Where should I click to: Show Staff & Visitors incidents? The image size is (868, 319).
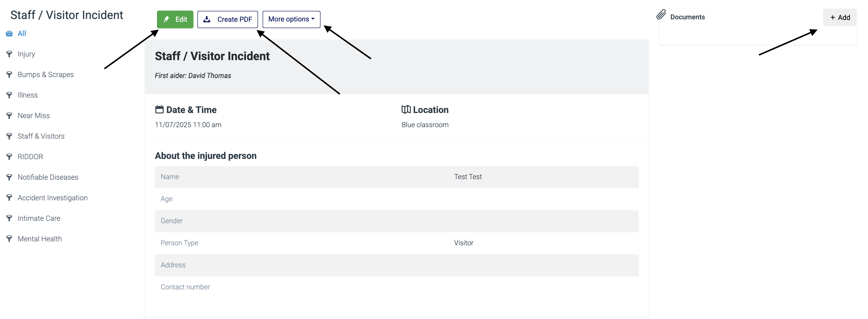[x=41, y=136]
